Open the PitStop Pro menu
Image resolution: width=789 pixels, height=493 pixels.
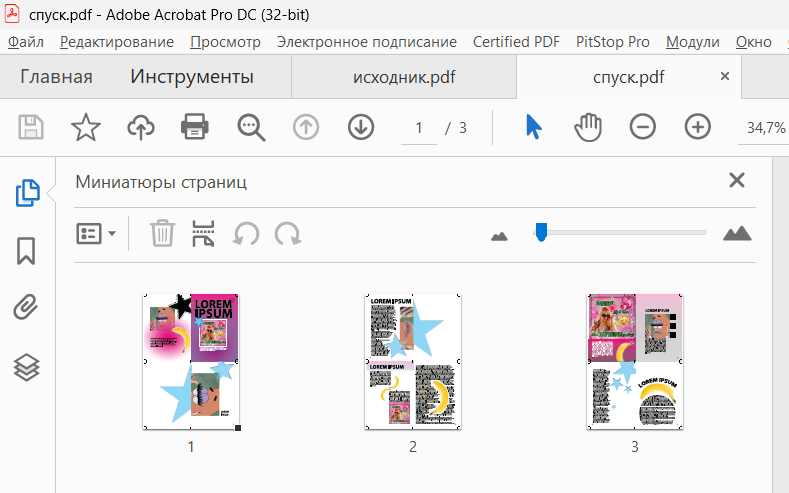point(613,42)
